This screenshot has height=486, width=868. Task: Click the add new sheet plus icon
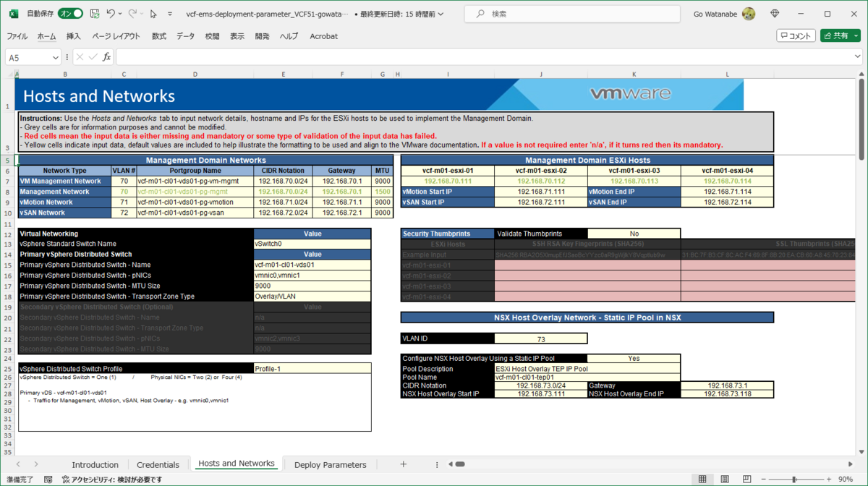(x=404, y=464)
